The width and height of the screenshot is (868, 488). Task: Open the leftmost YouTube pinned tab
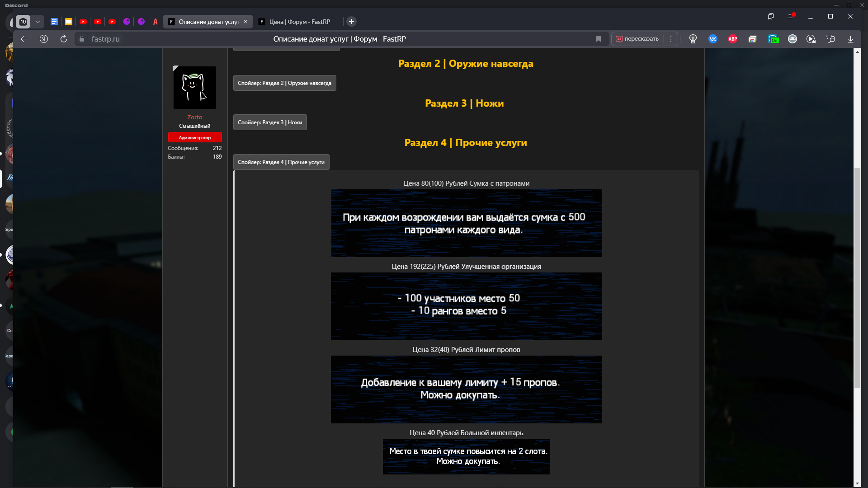pyautogui.click(x=83, y=22)
